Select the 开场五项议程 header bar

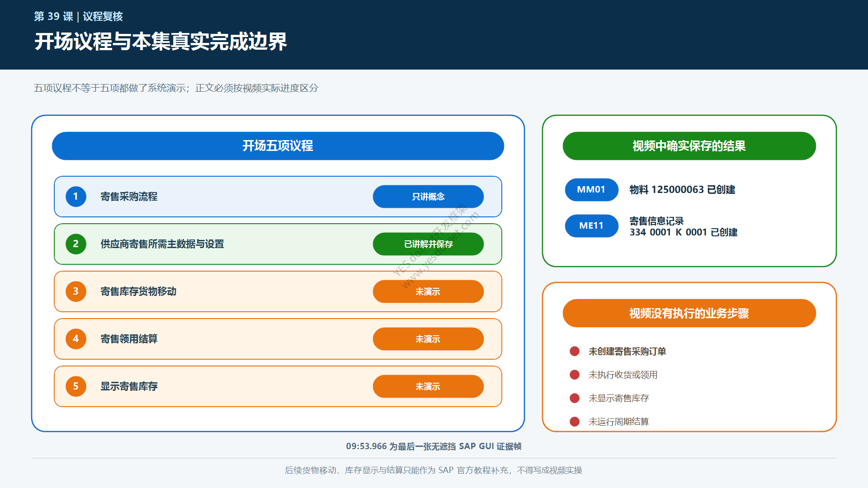278,146
